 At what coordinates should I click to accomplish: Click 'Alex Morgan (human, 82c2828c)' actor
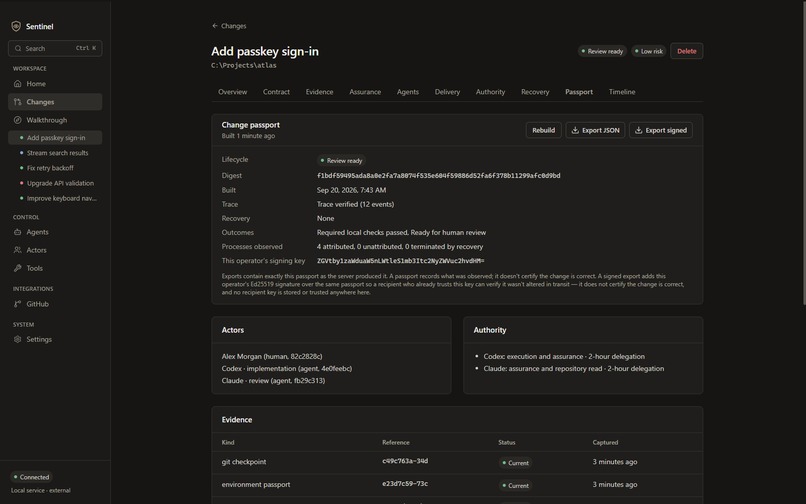(272, 356)
